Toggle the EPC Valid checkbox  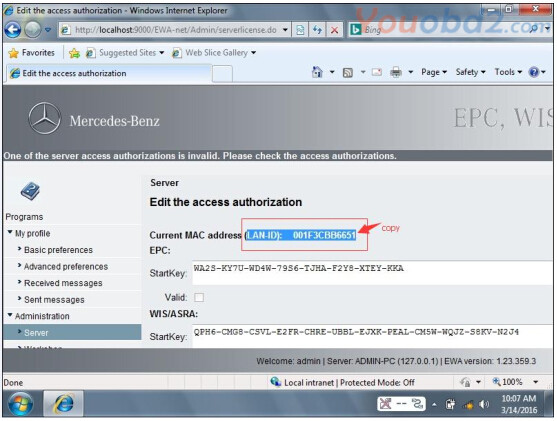click(199, 297)
